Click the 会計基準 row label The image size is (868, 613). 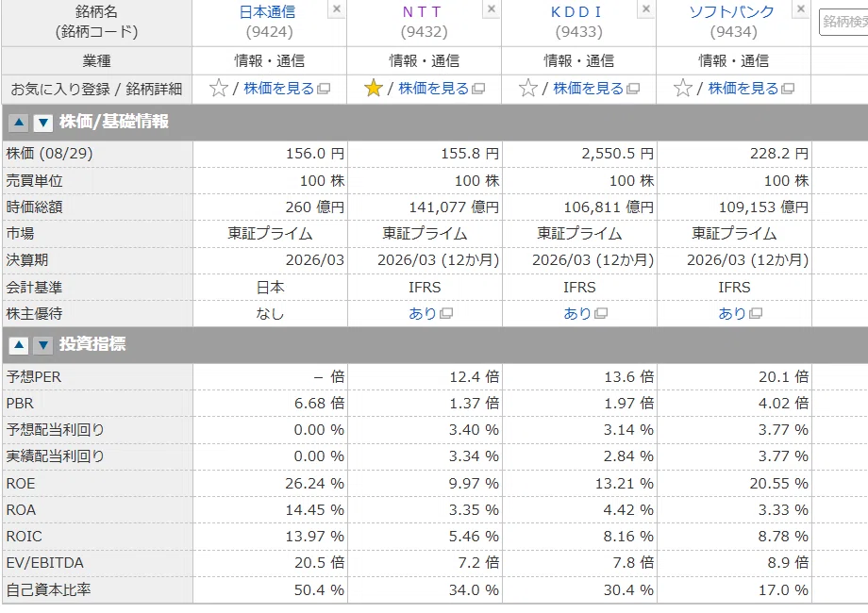click(x=34, y=288)
